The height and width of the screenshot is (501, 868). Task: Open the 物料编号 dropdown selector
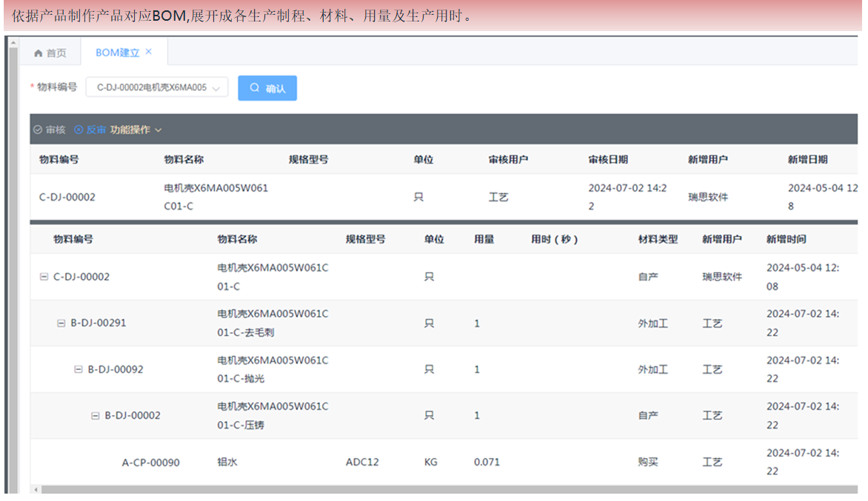[157, 87]
